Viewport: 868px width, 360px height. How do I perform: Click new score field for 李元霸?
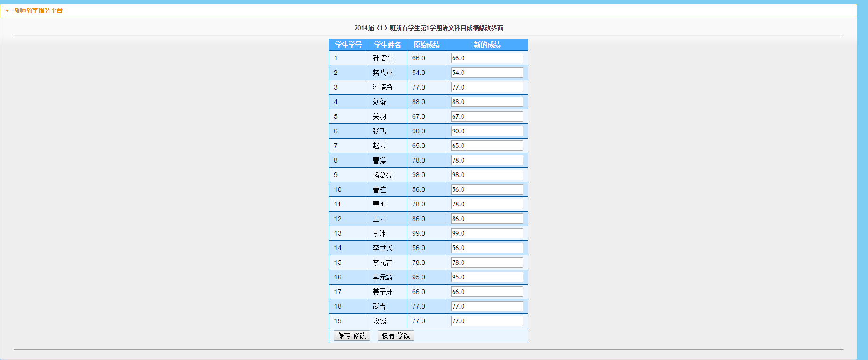click(487, 277)
